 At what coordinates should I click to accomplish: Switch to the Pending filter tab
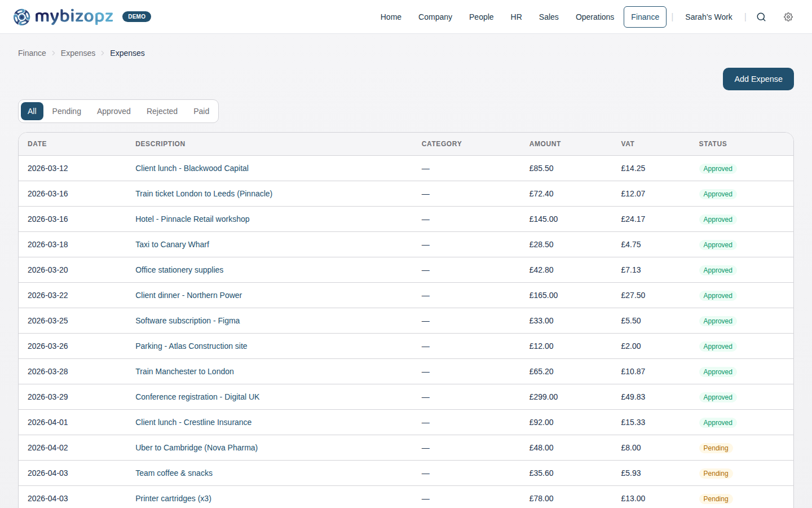pos(67,111)
